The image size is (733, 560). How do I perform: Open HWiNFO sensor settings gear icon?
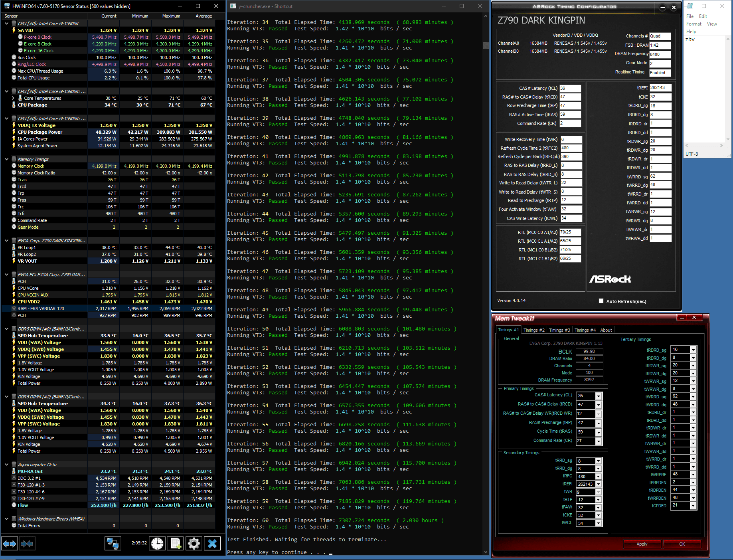pyautogui.click(x=194, y=543)
